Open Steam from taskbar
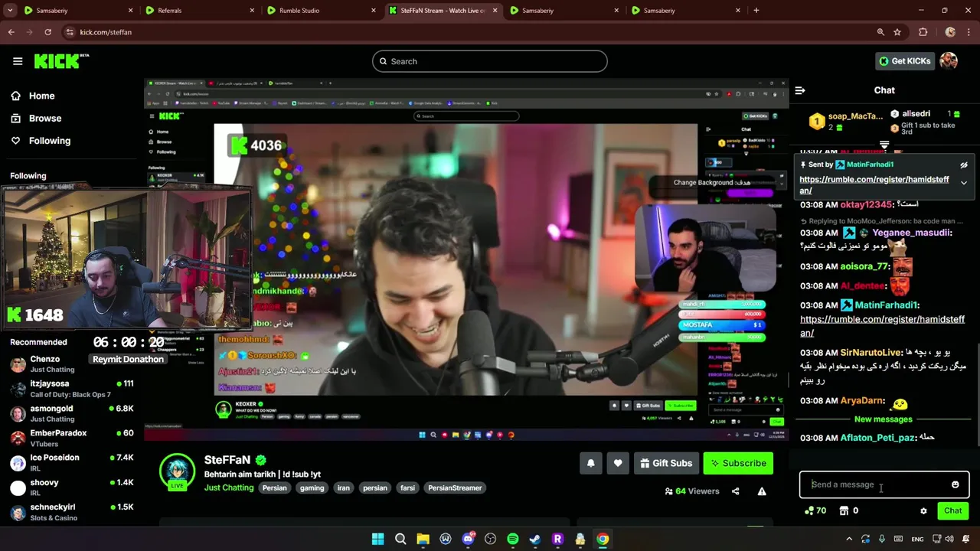The height and width of the screenshot is (551, 980). pyautogui.click(x=535, y=539)
